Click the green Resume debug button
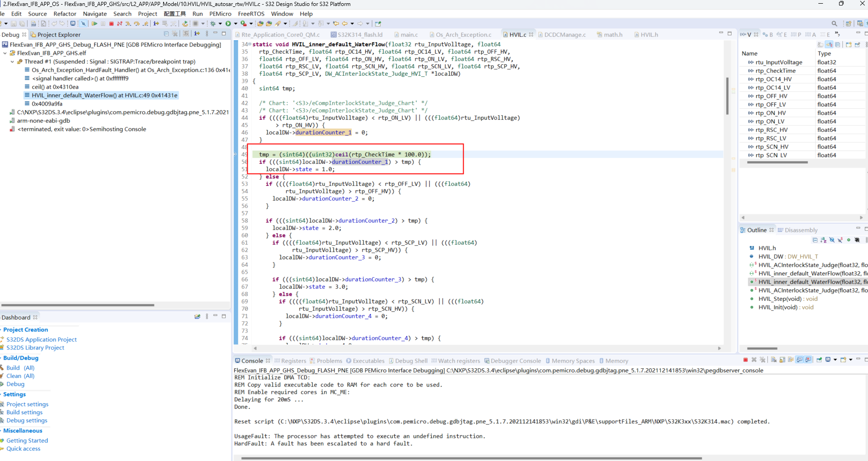Viewport: 868px width, 461px height. tap(94, 23)
